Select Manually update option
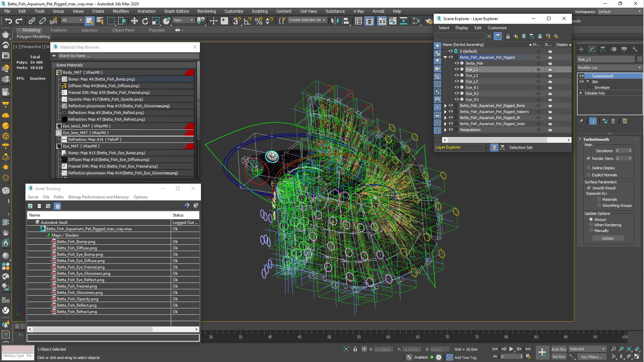Viewport: 644px width, 362px height. pos(591,231)
